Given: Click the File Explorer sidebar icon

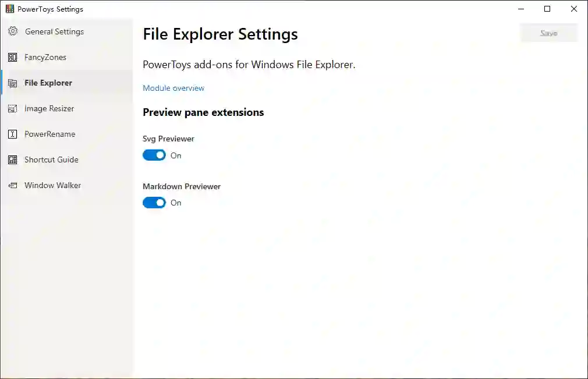Looking at the screenshot, I should [x=13, y=83].
